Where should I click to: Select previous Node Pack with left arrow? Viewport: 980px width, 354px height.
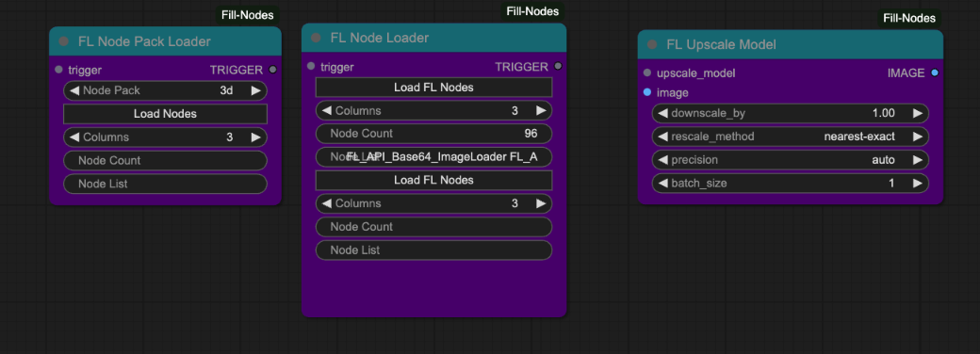(x=74, y=90)
